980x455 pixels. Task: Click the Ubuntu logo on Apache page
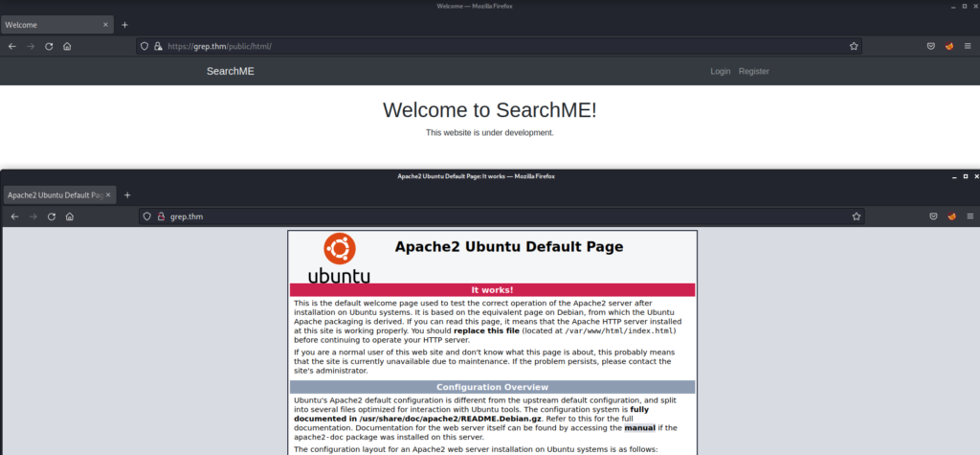tap(340, 258)
